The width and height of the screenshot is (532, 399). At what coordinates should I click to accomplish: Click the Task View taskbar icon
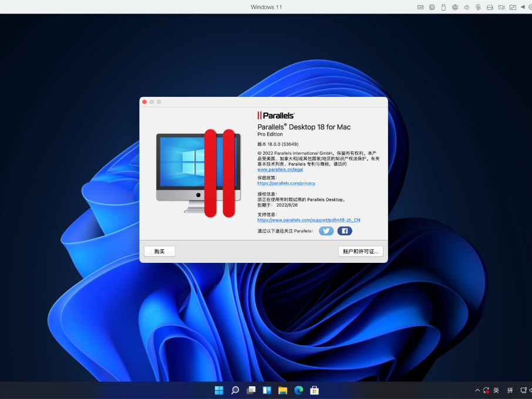click(250, 390)
